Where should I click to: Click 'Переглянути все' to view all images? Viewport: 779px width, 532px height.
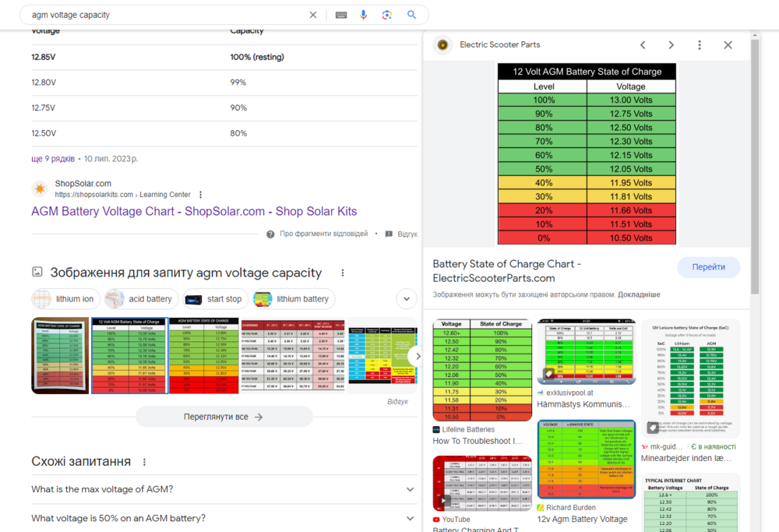click(x=224, y=417)
